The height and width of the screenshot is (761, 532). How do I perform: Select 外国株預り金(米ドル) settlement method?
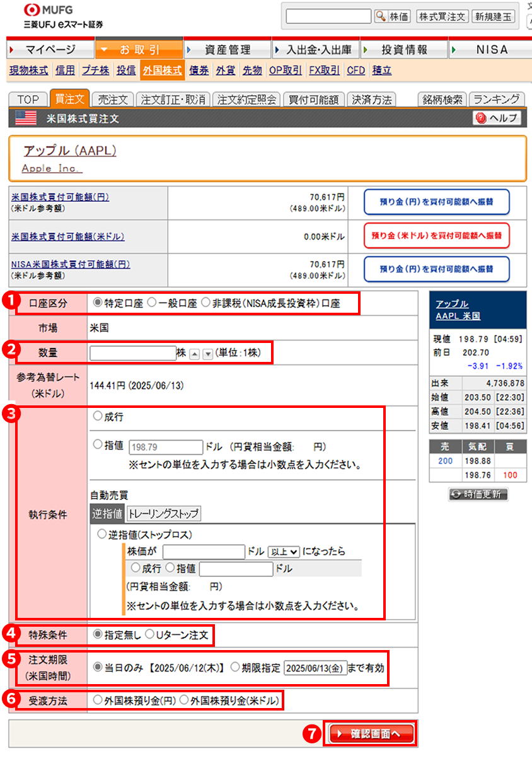tap(185, 700)
